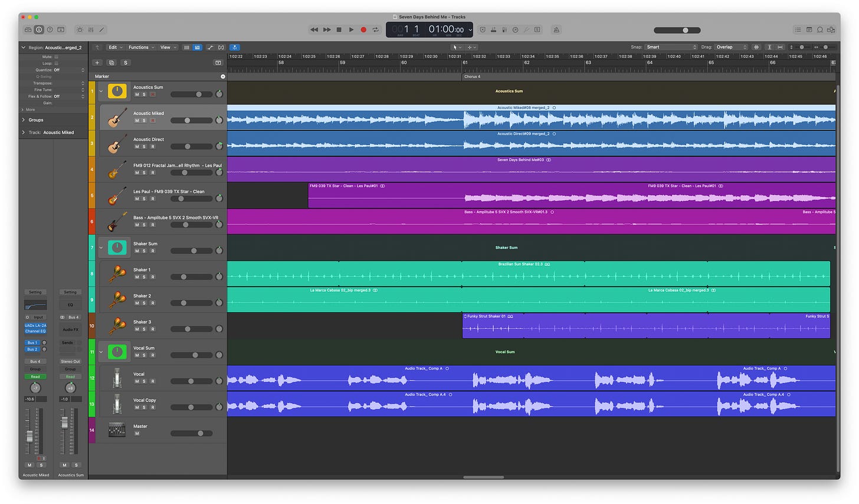
Task: Collapse the Vocal Sum track stack
Action: 101,352
